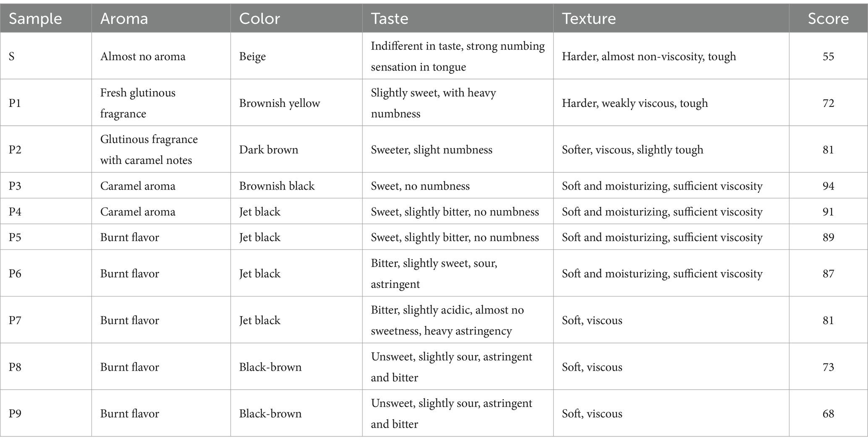The width and height of the screenshot is (868, 444).
Task: Click the 'Beige' color cell
Action: tap(252, 56)
